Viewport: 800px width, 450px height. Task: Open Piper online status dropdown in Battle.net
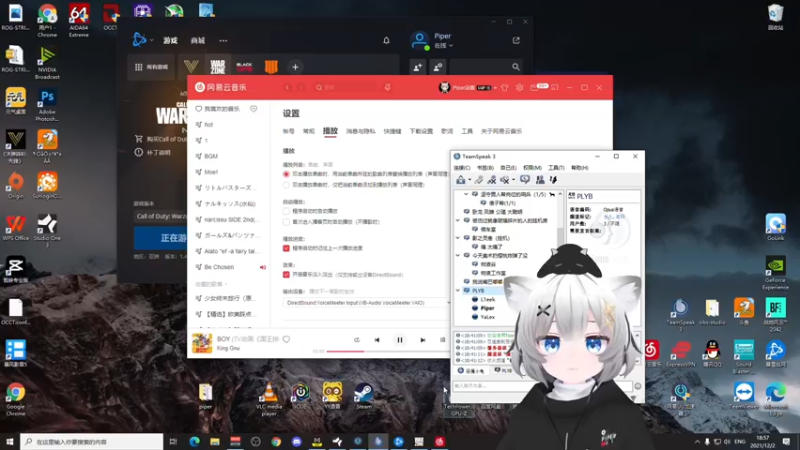tap(443, 46)
